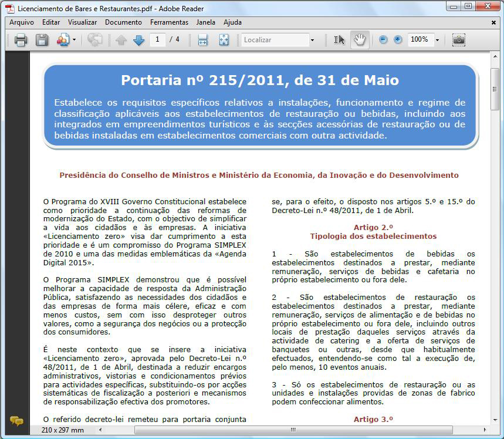This screenshot has width=504, height=439.
Task: Click the previous page up arrow
Action: pyautogui.click(x=121, y=40)
